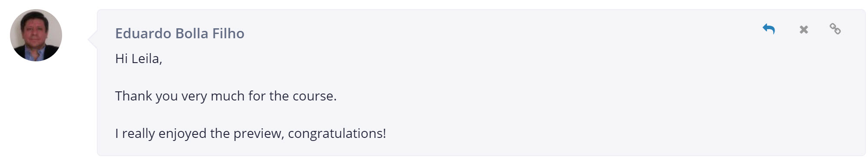The height and width of the screenshot is (164, 868).
Task: Select the "Hi Leila," greeting line
Action: (x=139, y=59)
